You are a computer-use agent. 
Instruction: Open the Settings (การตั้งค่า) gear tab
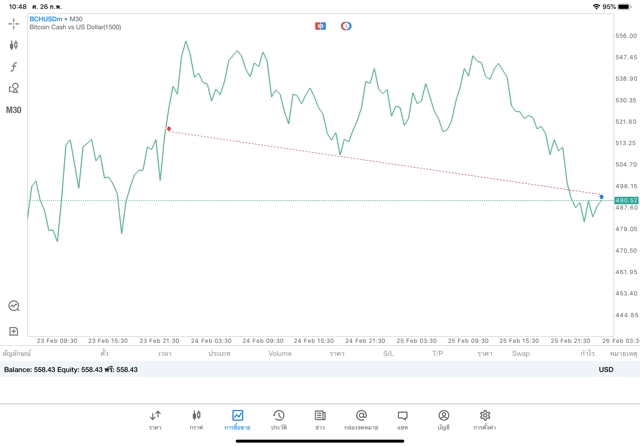point(485,419)
